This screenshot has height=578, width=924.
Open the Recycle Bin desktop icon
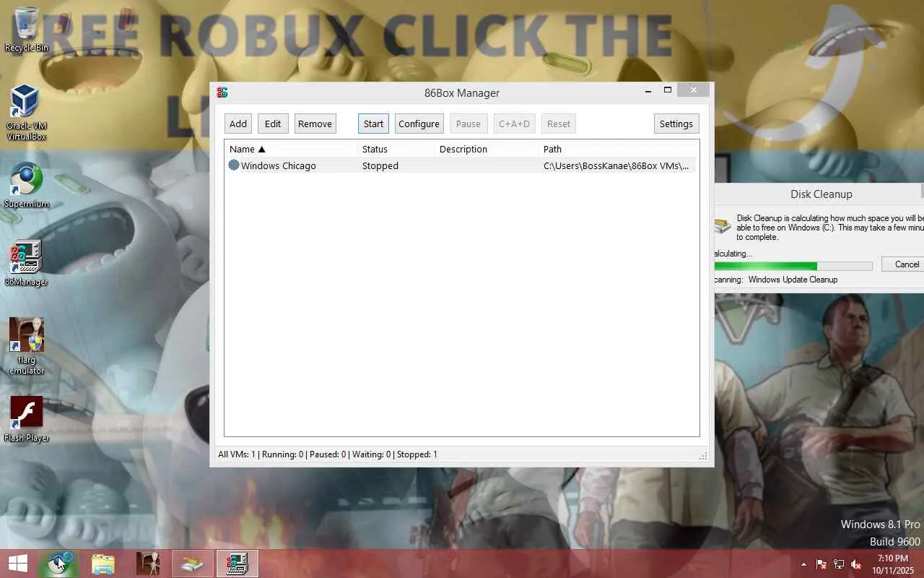(x=27, y=29)
